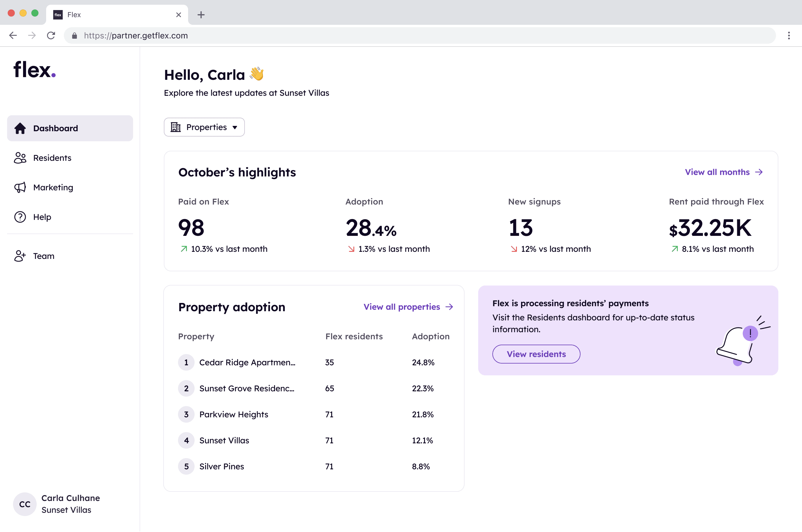Open View all properties link
The width and height of the screenshot is (802, 532).
[408, 307]
